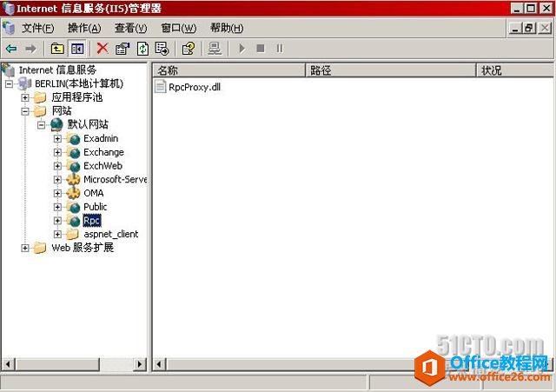This screenshot has width=556, height=392.
Task: Click the RpcProxy.dll file icon
Action: 160,87
